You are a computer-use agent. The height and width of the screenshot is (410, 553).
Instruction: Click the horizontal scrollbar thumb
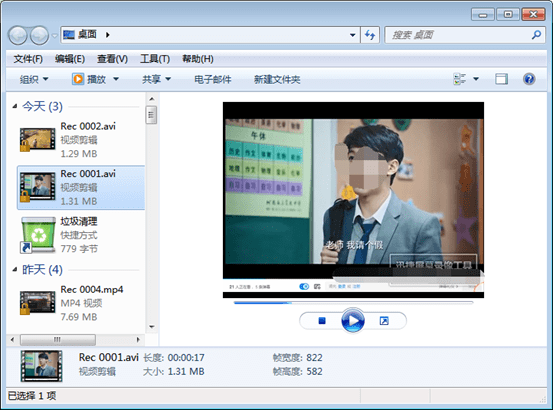point(58,340)
